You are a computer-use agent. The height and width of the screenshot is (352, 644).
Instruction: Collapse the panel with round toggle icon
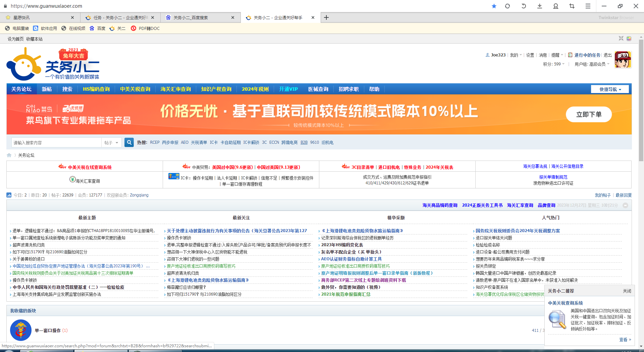(626, 205)
